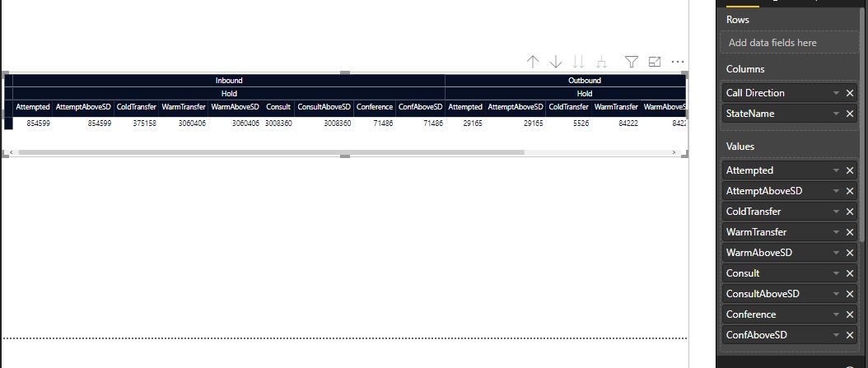
Task: Open ConsultAboveSD field dropdown menu
Action: pos(837,294)
